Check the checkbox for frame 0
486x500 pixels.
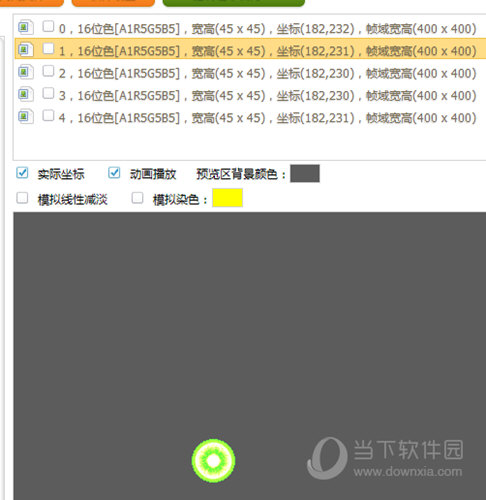pos(48,26)
